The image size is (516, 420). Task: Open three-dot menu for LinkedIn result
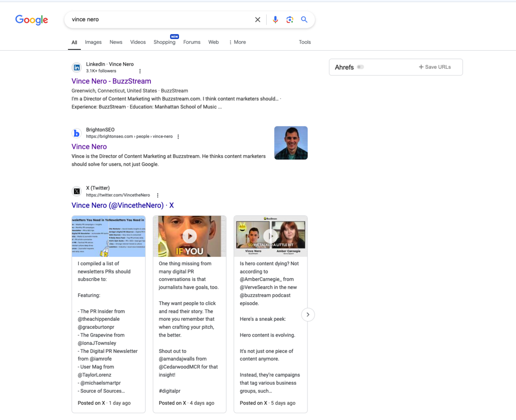pyautogui.click(x=140, y=71)
